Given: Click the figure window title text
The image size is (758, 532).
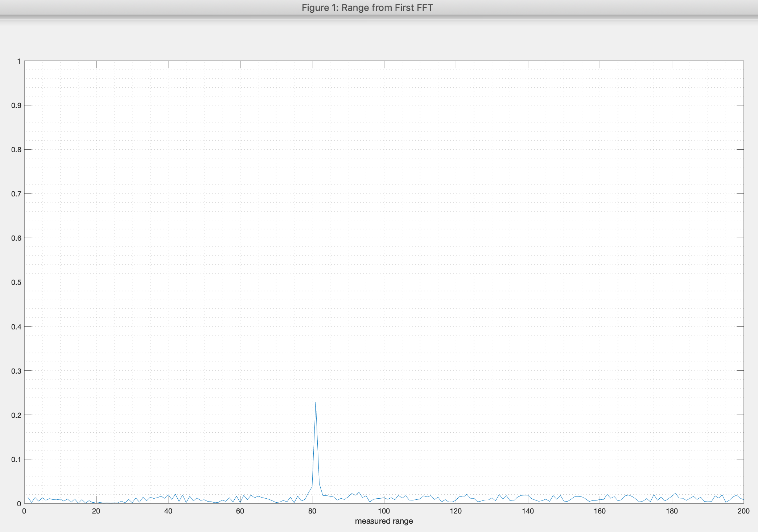Looking at the screenshot, I should click(367, 8).
